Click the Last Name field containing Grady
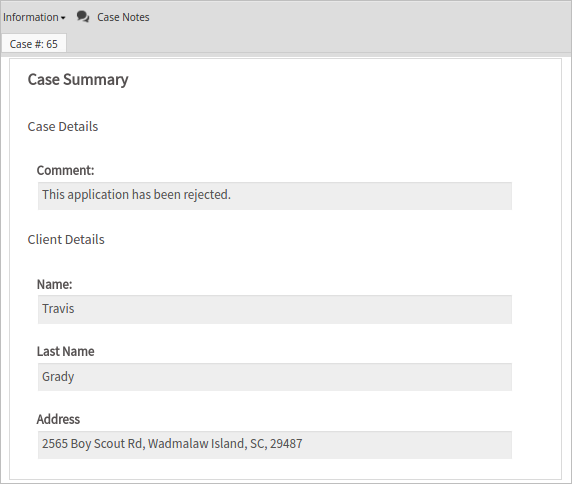The width and height of the screenshot is (572, 484). click(275, 377)
